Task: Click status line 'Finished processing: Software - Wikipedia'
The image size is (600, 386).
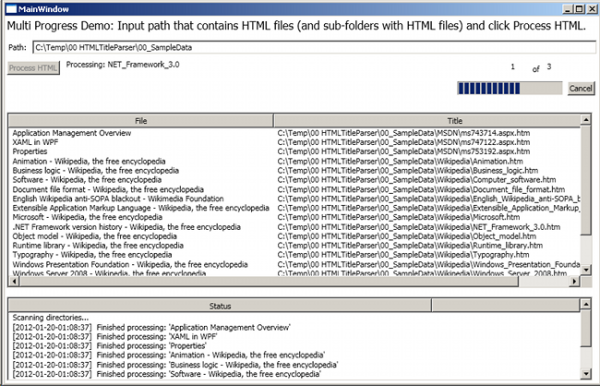Action: [166, 374]
